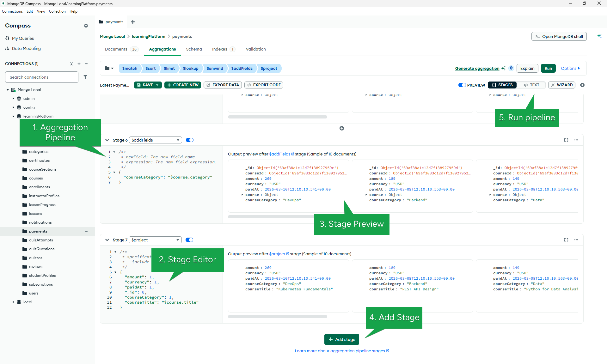Open $project documentation link
The width and height of the screenshot is (607, 364).
(279, 254)
